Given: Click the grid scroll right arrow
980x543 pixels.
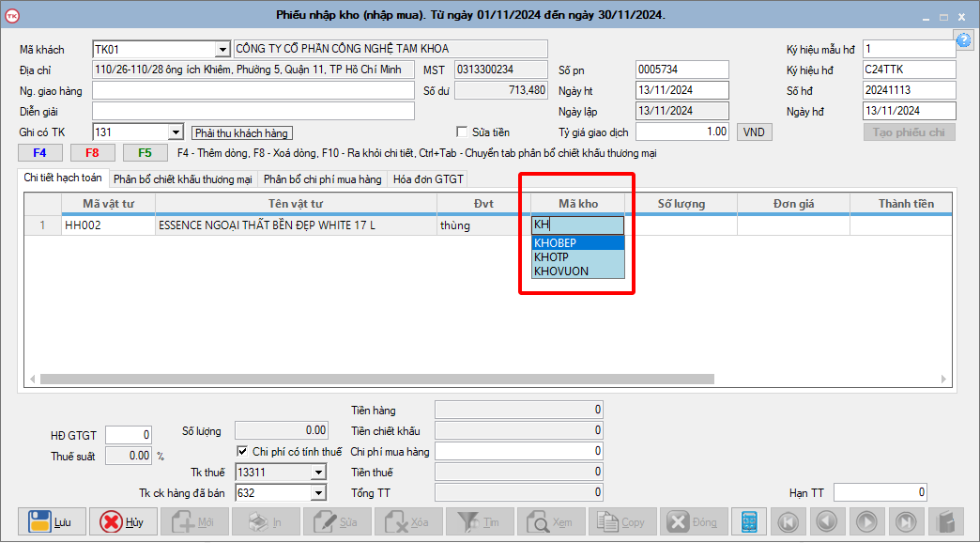Looking at the screenshot, I should coord(943,380).
